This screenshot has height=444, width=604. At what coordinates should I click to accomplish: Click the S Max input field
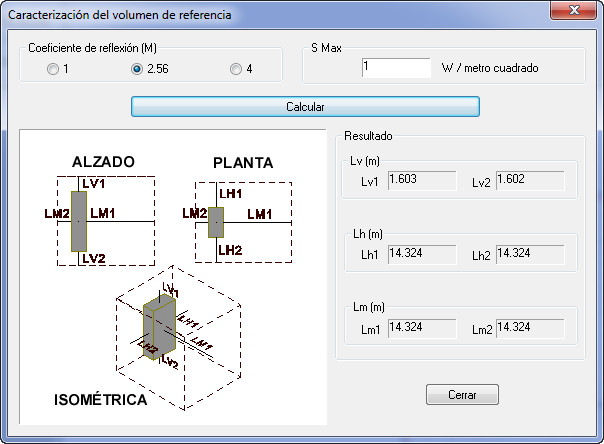pos(396,68)
